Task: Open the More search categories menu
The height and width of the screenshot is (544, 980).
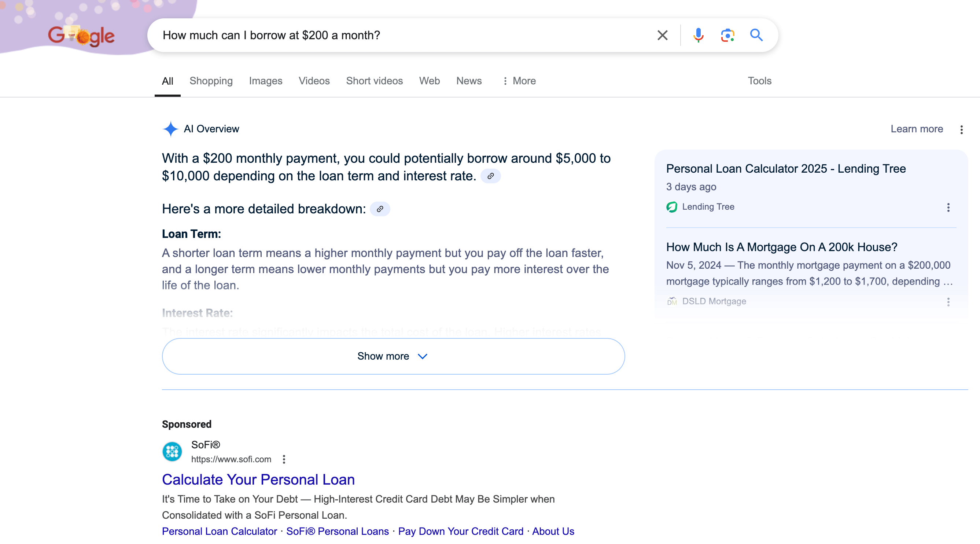Action: (520, 81)
